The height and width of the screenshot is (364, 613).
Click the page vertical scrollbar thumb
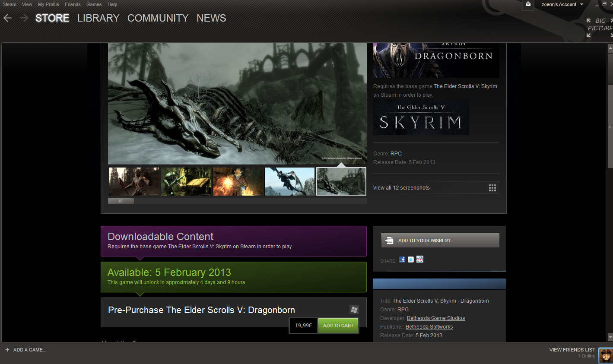(610, 126)
